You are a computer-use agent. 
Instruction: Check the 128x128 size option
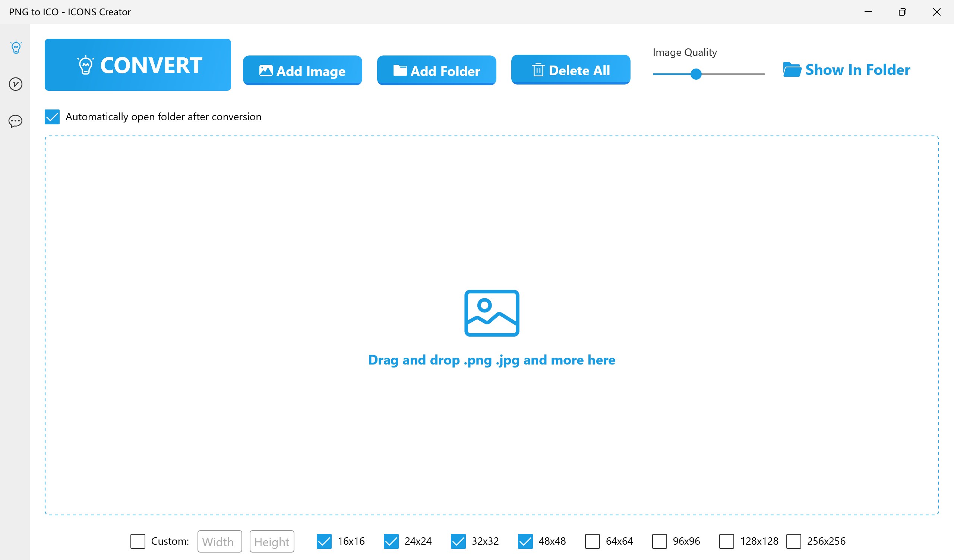[x=726, y=541]
